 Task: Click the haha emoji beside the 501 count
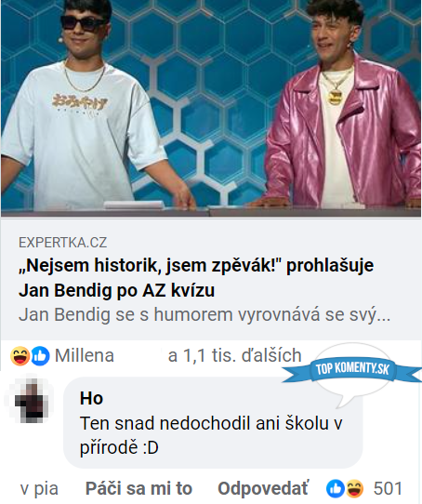point(354,488)
